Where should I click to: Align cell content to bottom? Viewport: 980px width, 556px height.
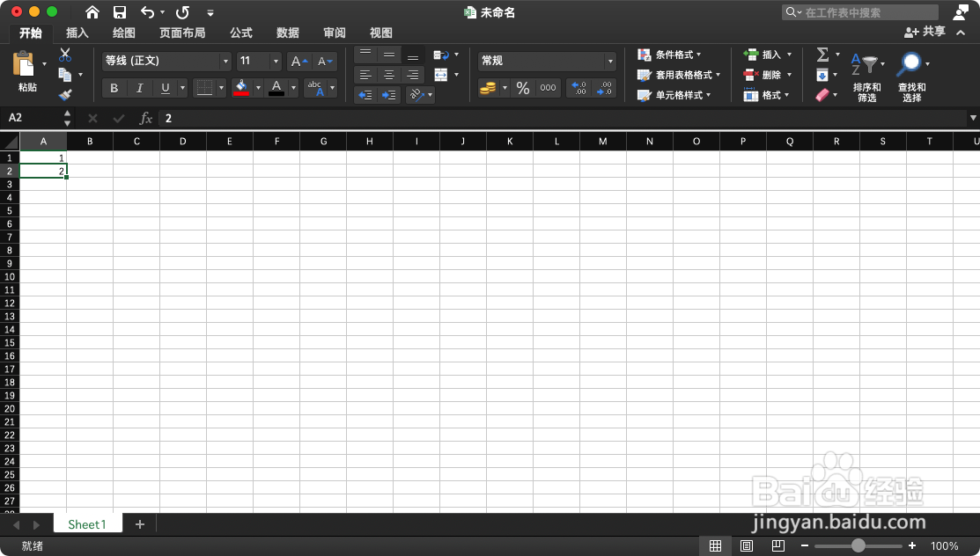tap(412, 55)
